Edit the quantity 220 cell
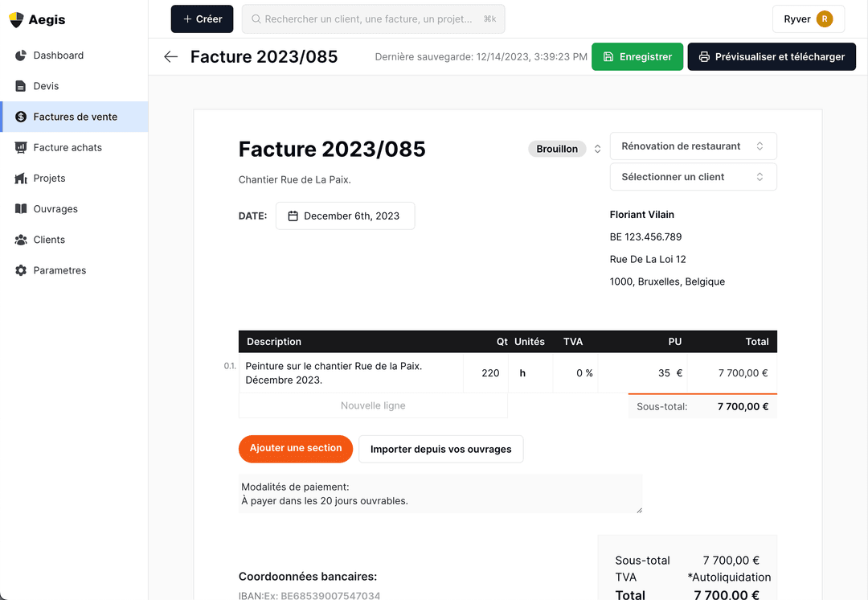Viewport: 868px width, 600px height. tap(485, 373)
